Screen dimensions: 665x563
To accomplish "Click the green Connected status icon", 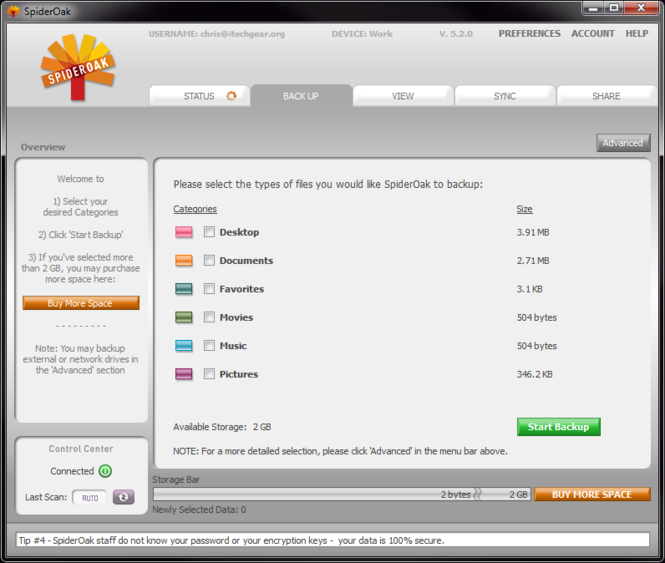I will 105,471.
